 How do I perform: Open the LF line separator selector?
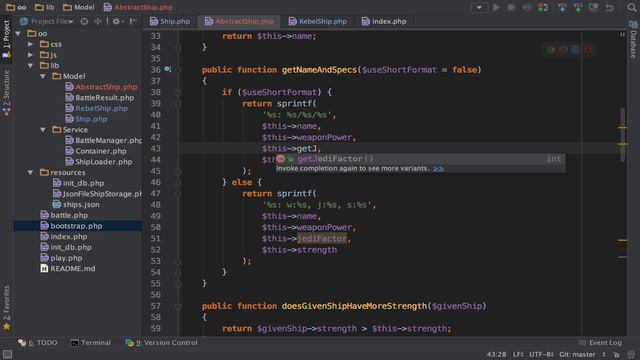tap(518, 354)
